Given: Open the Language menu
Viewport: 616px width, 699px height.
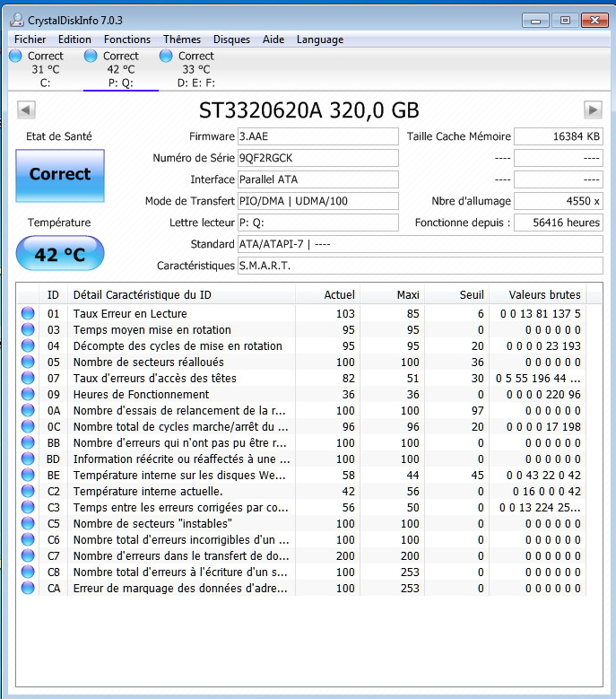Looking at the screenshot, I should (320, 39).
